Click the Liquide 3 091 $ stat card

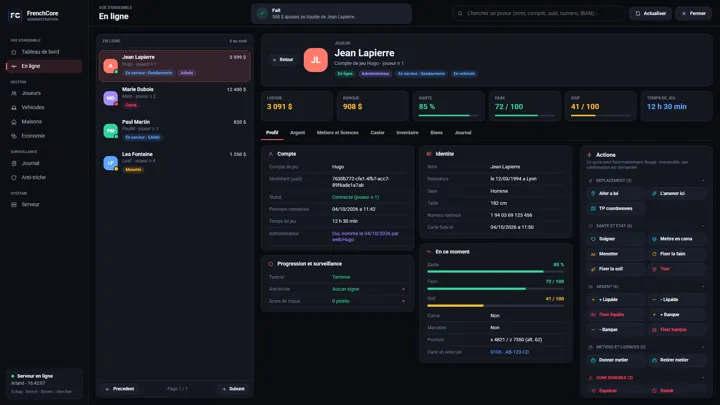point(297,106)
